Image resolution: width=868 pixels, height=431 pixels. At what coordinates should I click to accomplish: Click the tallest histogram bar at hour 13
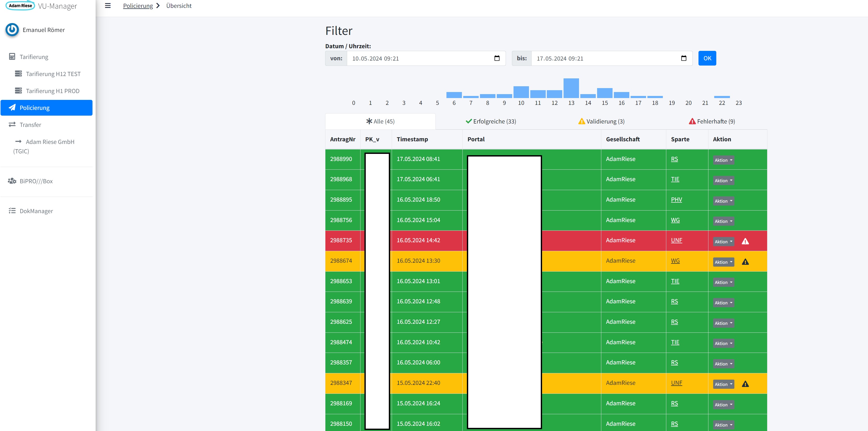(571, 88)
